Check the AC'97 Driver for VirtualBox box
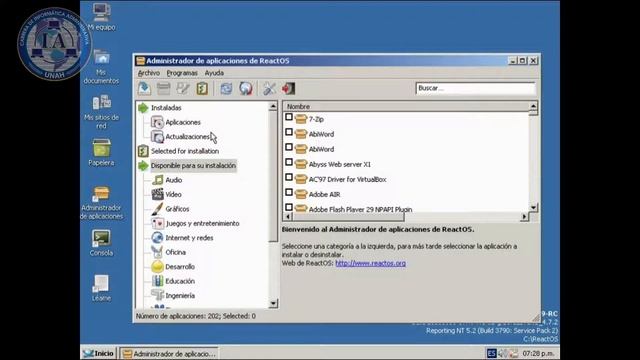The width and height of the screenshot is (640, 360). coord(289,178)
